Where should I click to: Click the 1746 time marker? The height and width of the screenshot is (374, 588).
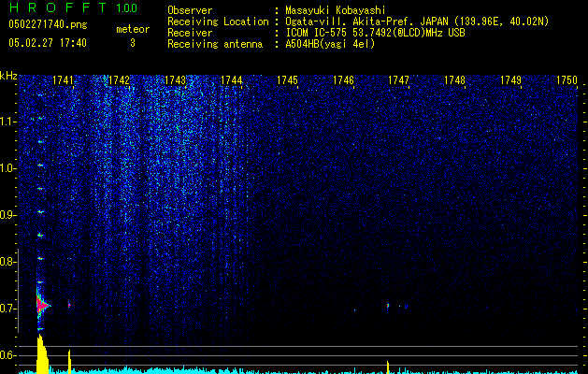pos(343,79)
